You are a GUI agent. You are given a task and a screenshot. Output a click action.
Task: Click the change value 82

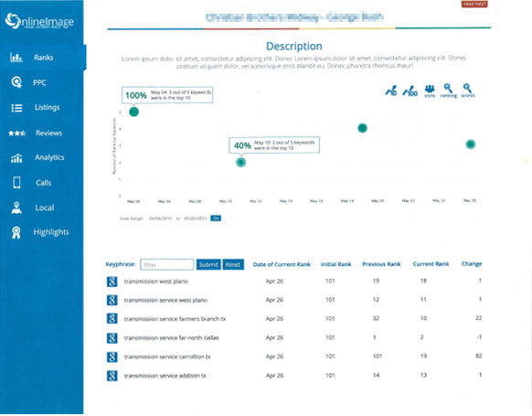pyautogui.click(x=479, y=356)
